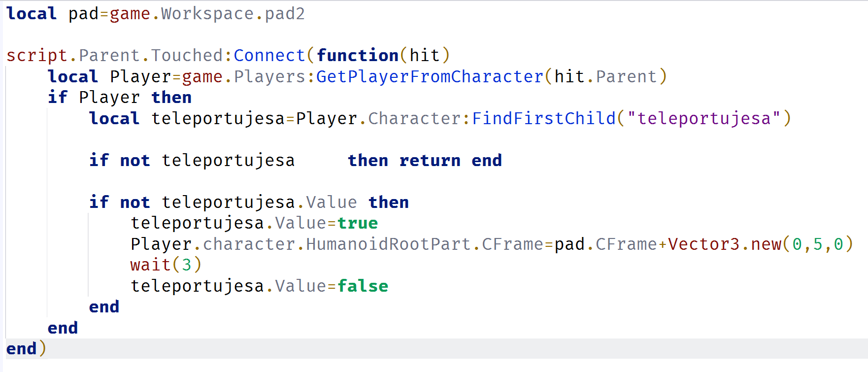Click 'Connect' method on second statement

click(x=269, y=55)
